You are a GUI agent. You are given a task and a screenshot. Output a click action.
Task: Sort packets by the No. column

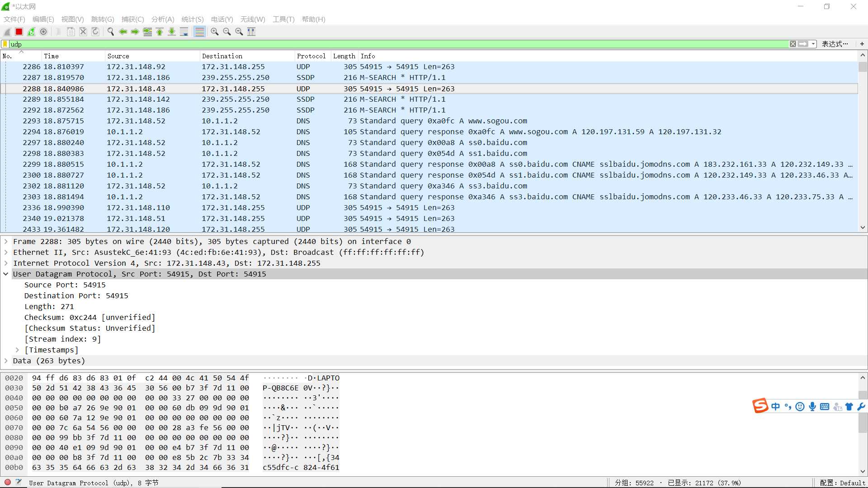point(20,56)
